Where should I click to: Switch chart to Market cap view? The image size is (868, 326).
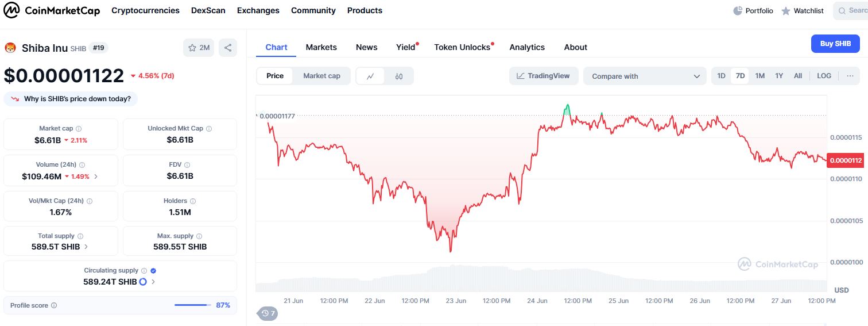(321, 76)
